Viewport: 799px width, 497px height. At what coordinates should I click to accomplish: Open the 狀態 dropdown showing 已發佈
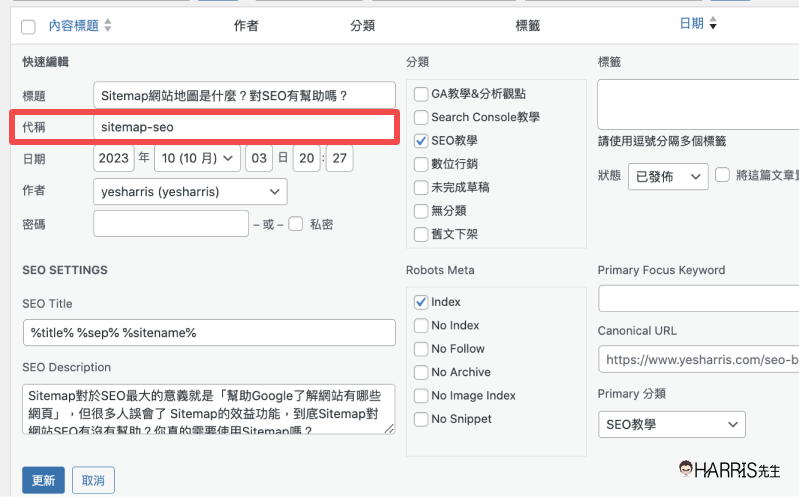point(668,177)
